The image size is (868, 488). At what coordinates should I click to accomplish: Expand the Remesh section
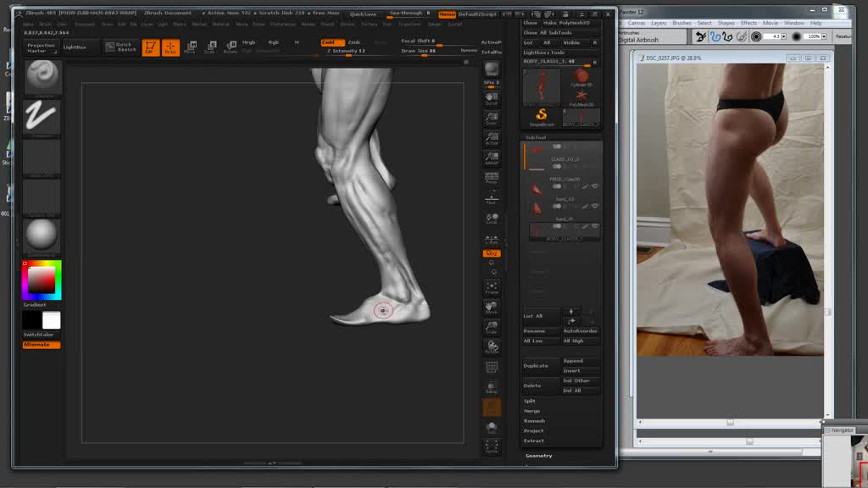click(x=534, y=421)
